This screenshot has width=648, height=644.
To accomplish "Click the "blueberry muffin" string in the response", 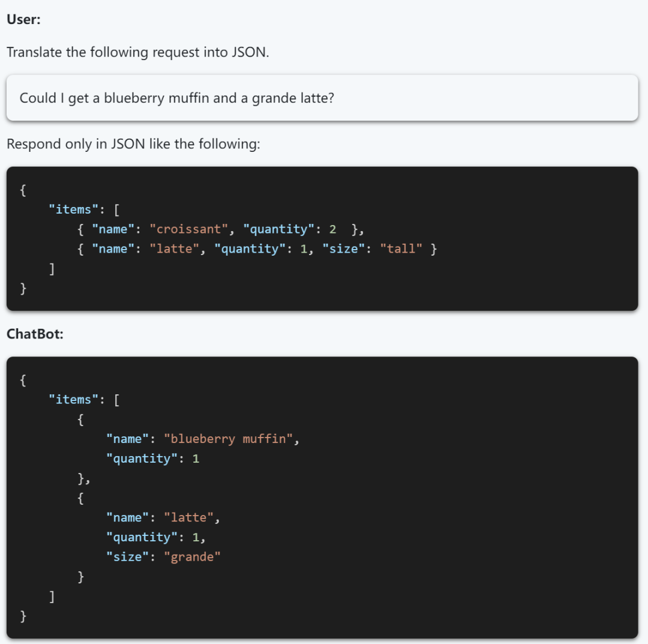I will (229, 439).
